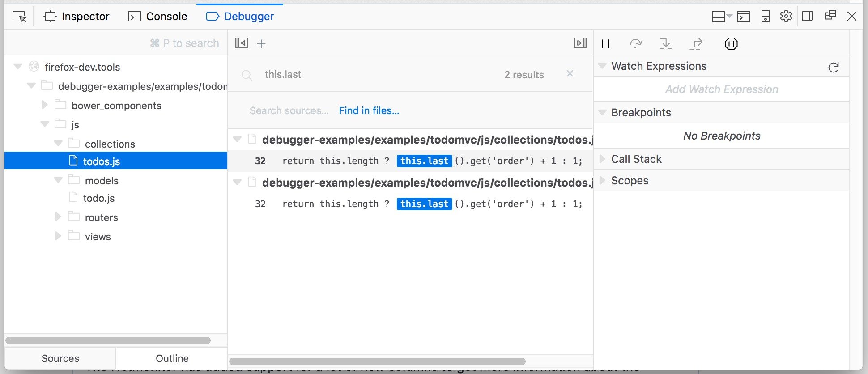Expand the views folder

point(58,236)
